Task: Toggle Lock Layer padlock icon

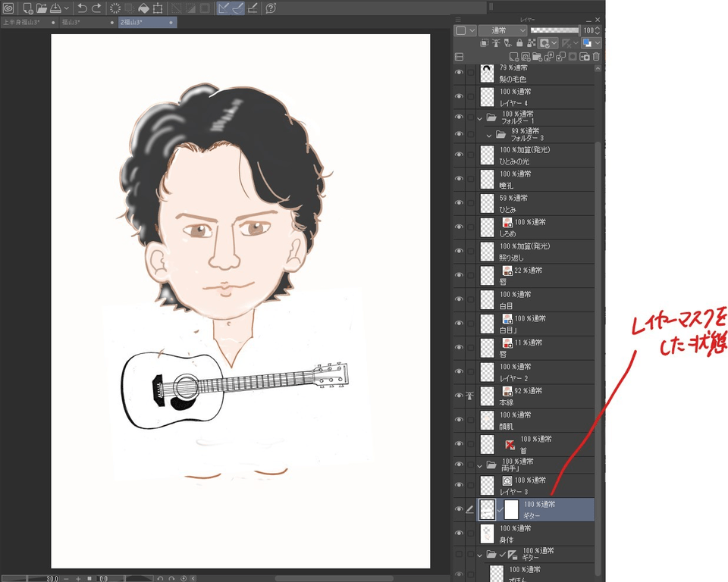Action: [x=519, y=43]
